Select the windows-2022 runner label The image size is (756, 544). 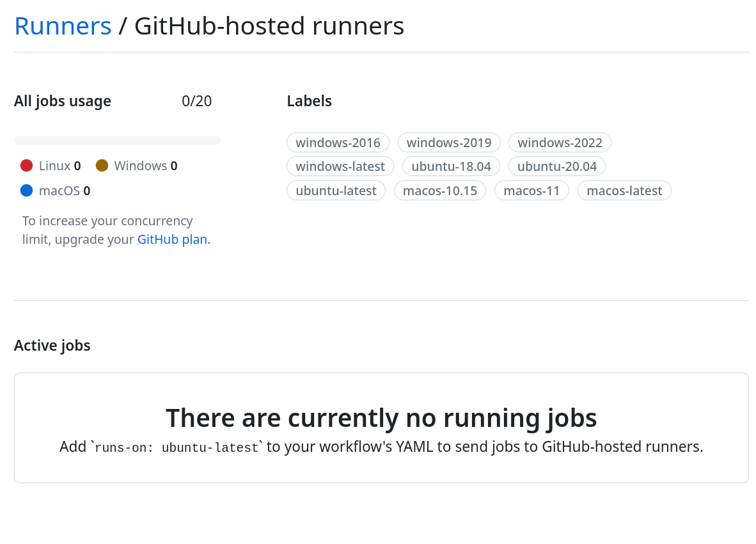click(x=560, y=142)
